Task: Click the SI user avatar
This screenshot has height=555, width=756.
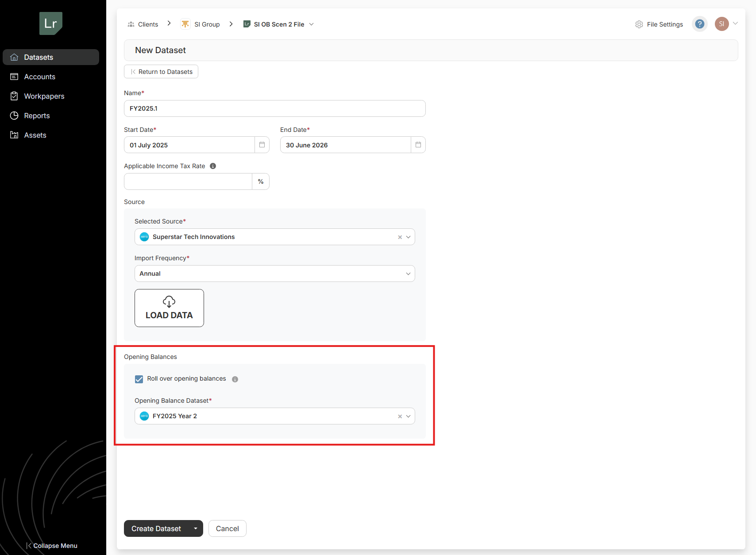Action: pyautogui.click(x=722, y=24)
